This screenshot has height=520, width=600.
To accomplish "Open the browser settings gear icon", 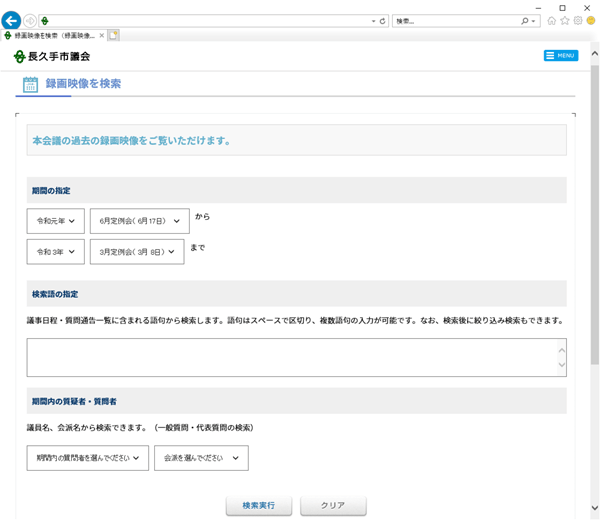I will (578, 21).
